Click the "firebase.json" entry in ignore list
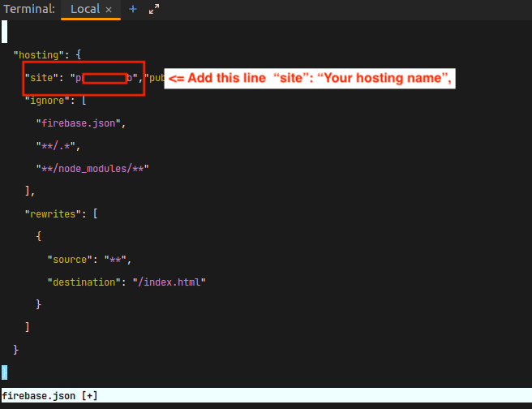The width and height of the screenshot is (532, 409). point(80,123)
